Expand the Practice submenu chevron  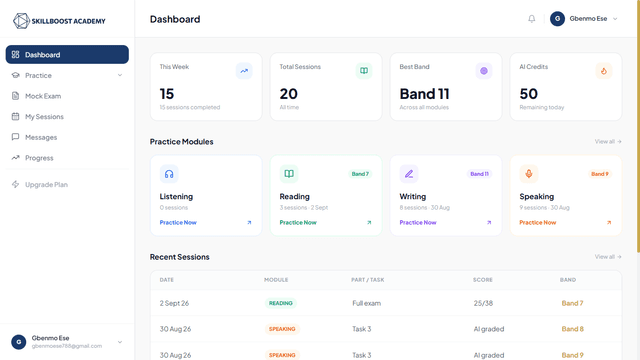(120, 75)
